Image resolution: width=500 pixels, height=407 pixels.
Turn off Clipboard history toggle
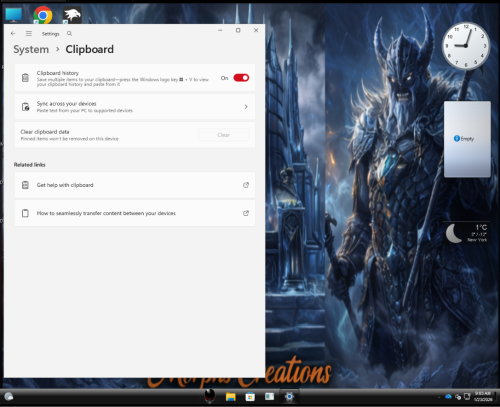(x=241, y=78)
